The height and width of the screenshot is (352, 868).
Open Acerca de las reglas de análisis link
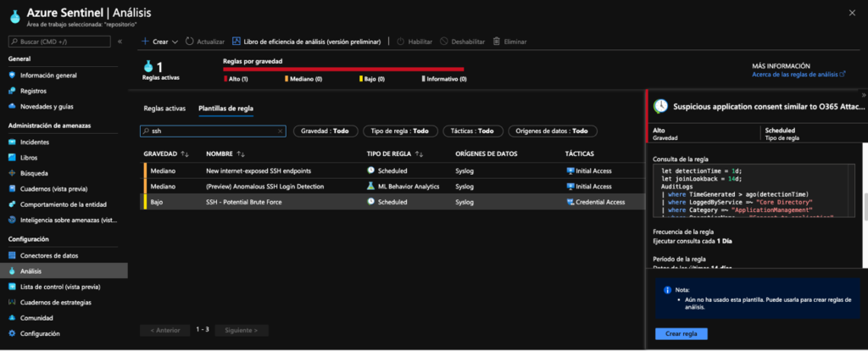[798, 75]
